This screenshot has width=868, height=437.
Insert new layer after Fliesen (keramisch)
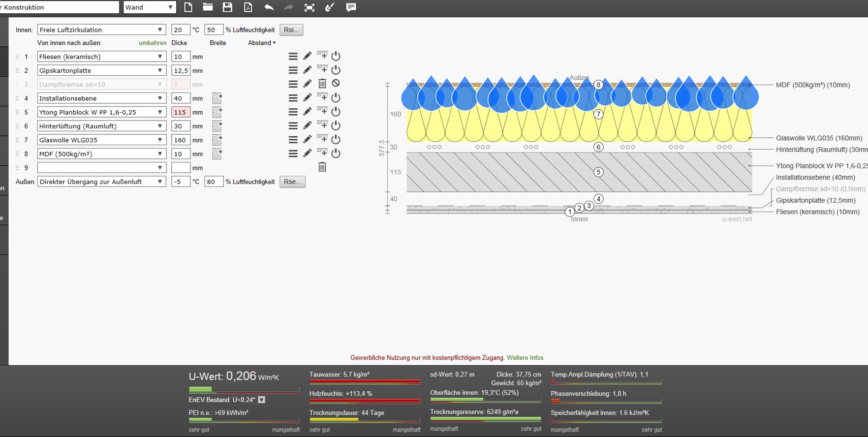322,56
